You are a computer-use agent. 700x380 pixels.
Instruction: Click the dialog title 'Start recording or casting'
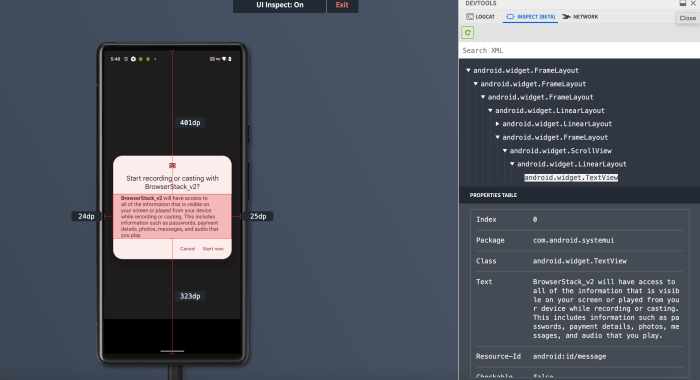pyautogui.click(x=172, y=182)
